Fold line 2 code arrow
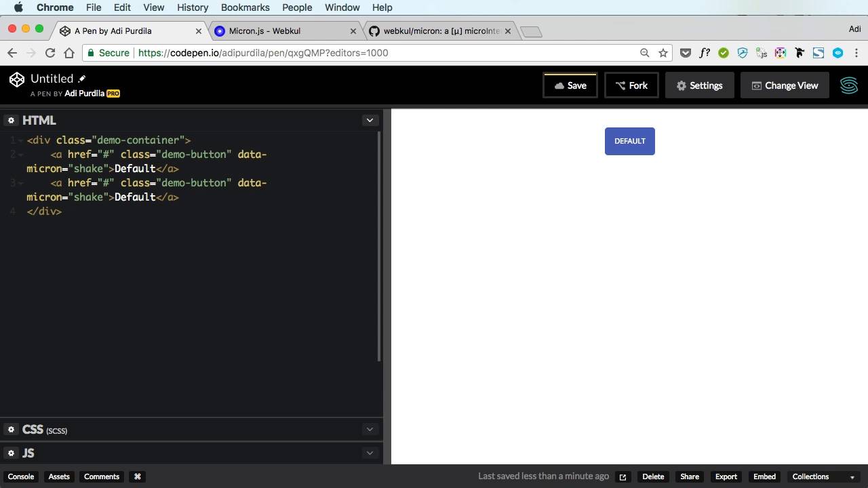The image size is (868, 488). tap(21, 155)
